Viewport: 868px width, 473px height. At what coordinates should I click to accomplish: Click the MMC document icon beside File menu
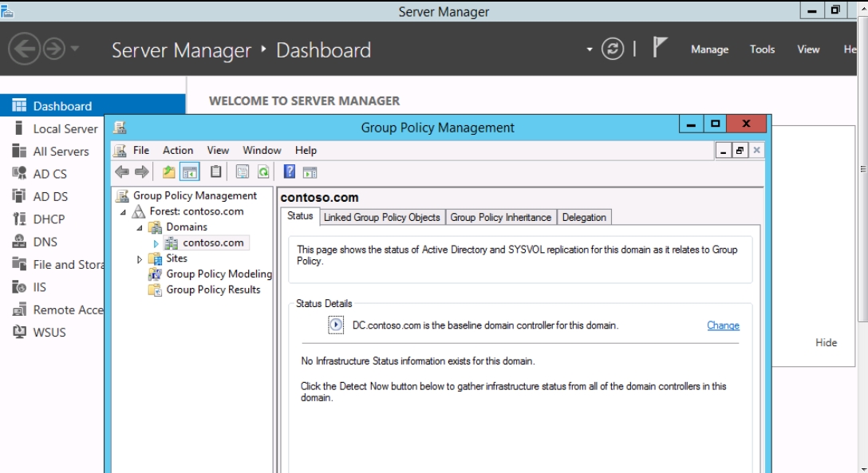point(120,151)
